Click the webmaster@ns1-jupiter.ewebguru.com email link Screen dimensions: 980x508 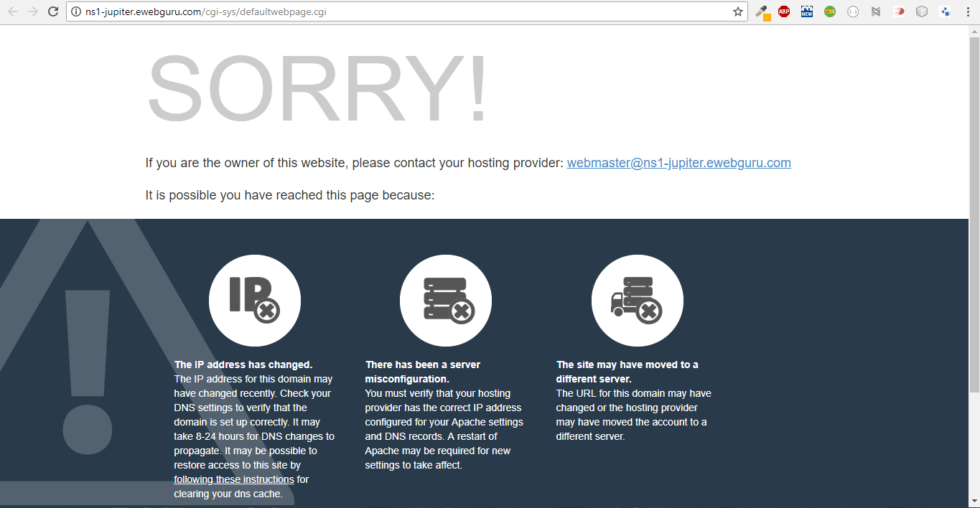click(678, 163)
